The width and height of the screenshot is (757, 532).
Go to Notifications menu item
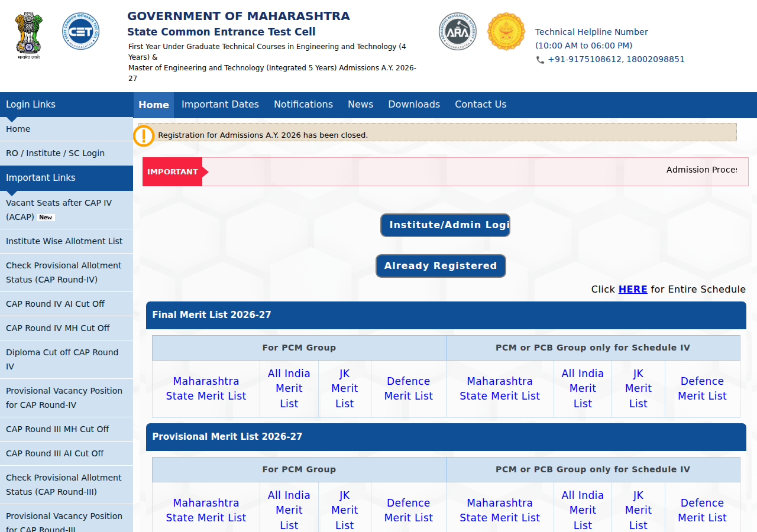click(x=303, y=105)
